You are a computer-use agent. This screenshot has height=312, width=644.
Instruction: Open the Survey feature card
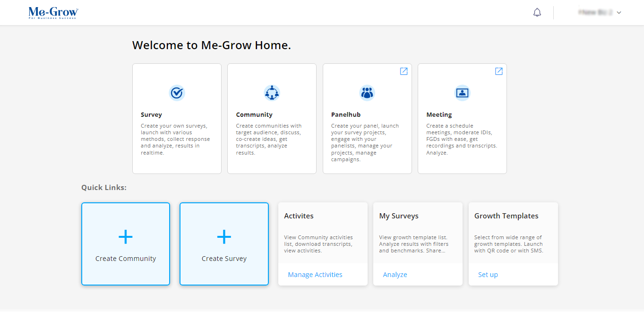[177, 118]
